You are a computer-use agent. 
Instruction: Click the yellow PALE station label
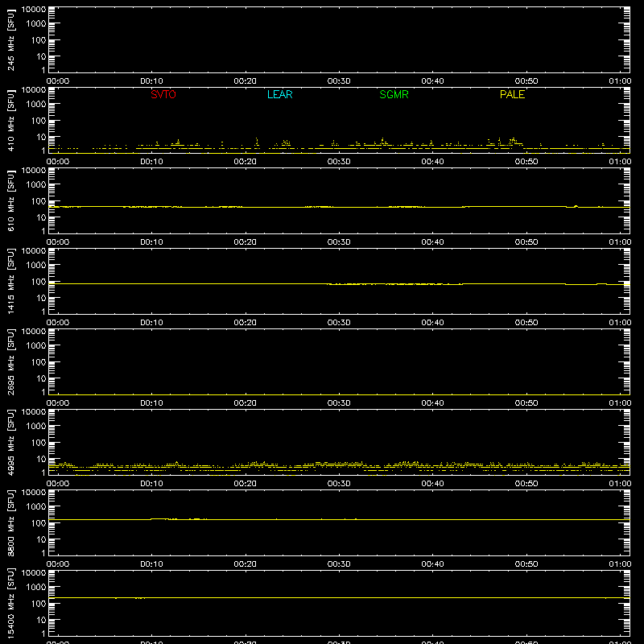512,94
